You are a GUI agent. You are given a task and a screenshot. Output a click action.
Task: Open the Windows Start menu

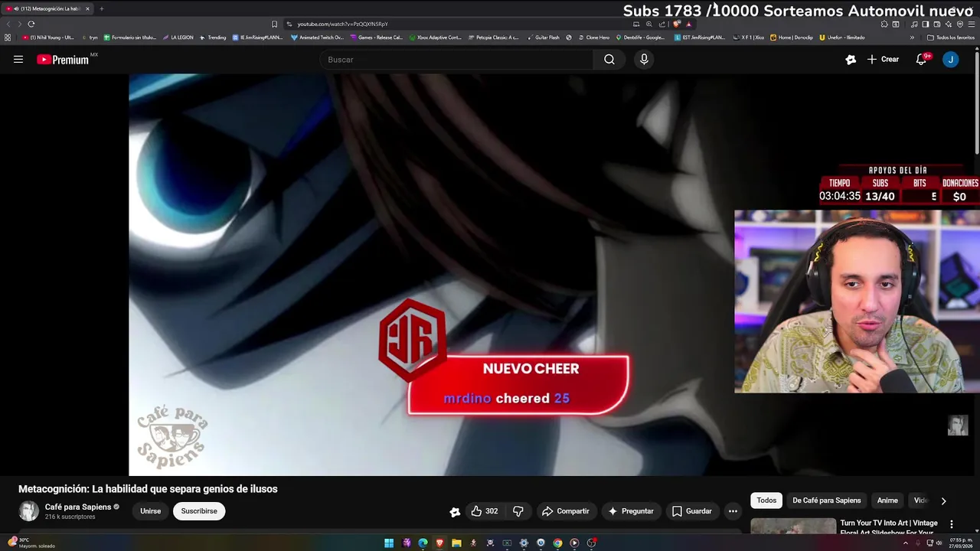tap(389, 543)
